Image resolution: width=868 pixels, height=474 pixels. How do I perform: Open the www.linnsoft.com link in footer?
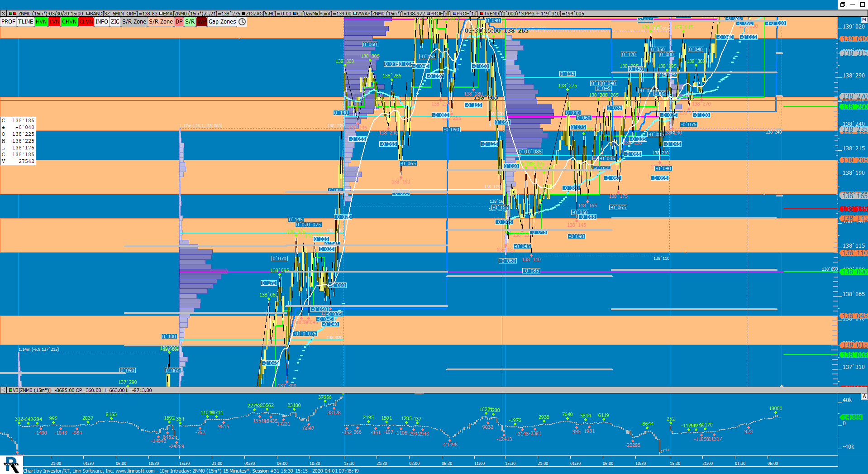point(135,471)
